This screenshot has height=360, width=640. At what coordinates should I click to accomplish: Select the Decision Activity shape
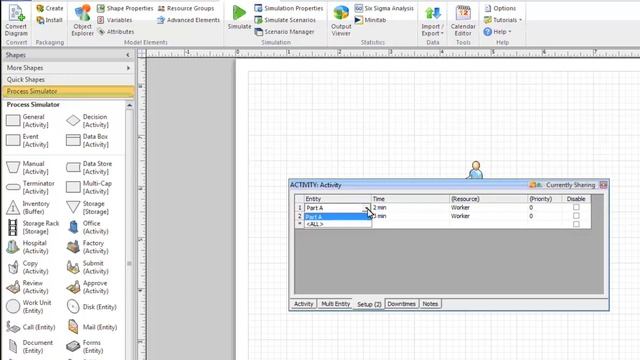88,121
